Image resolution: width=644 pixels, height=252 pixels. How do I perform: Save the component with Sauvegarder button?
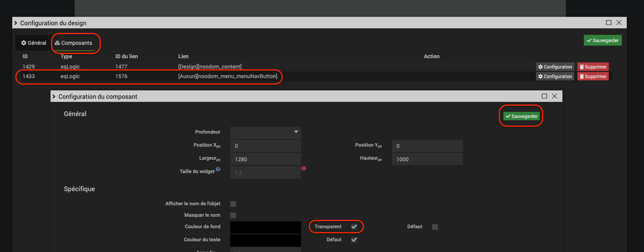pos(521,116)
